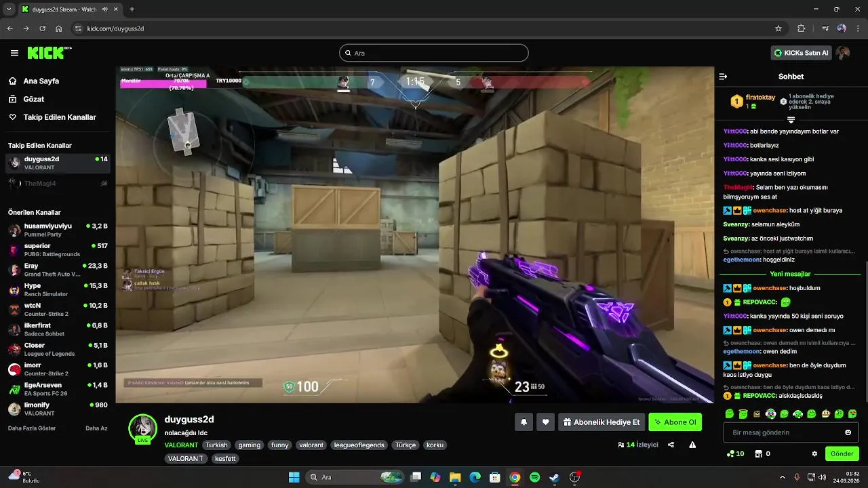
Task: Click the notification bell under the stream
Action: [524, 422]
